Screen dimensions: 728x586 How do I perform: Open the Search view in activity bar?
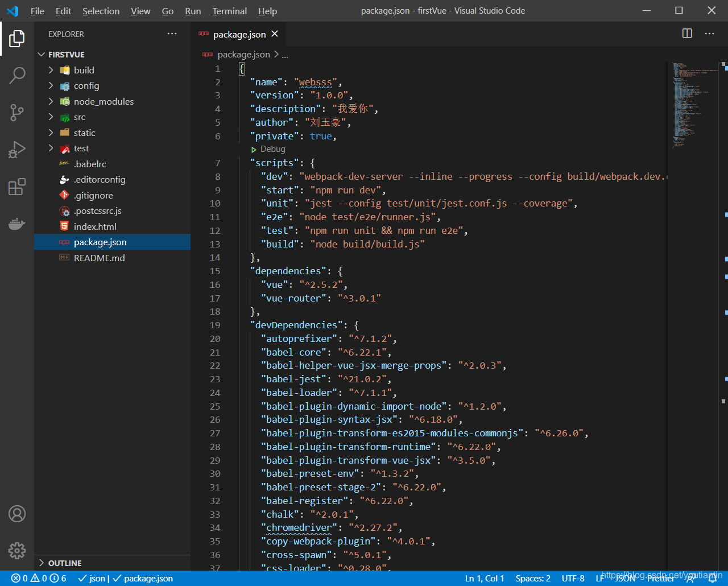17,75
